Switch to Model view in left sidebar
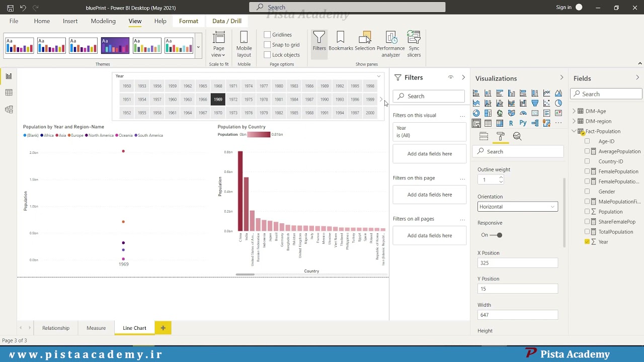The image size is (644, 362). point(9,109)
